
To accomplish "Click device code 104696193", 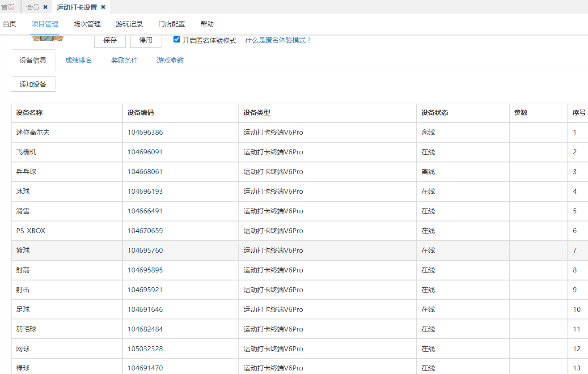I will [145, 191].
